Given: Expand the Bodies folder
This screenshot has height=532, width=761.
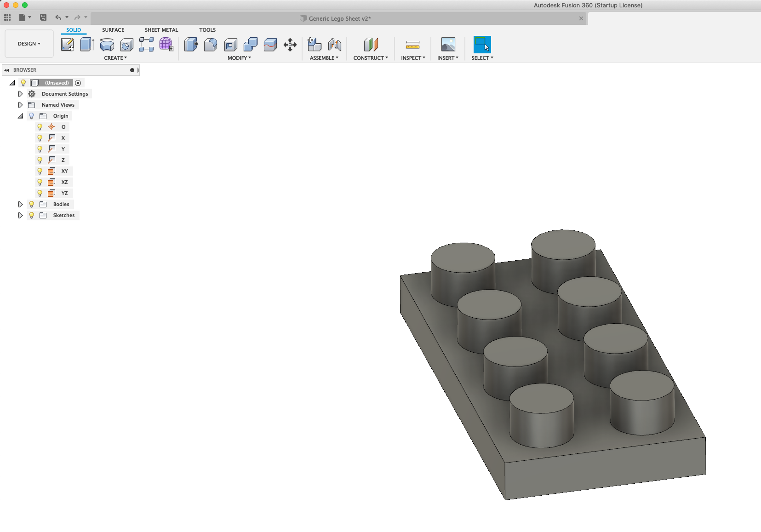Looking at the screenshot, I should 20,204.
